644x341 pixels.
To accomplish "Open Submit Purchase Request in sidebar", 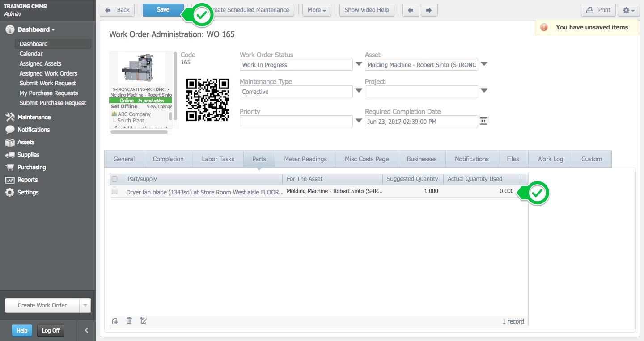I will click(x=53, y=103).
